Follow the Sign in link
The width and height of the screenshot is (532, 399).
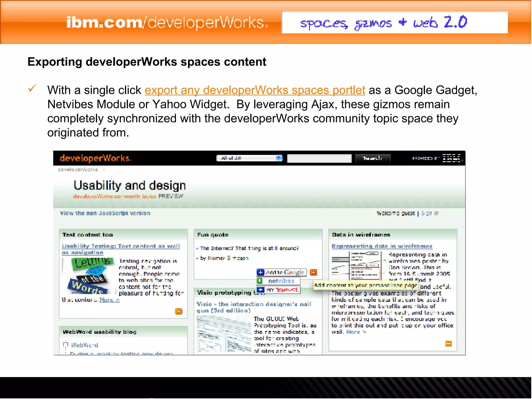(430, 213)
